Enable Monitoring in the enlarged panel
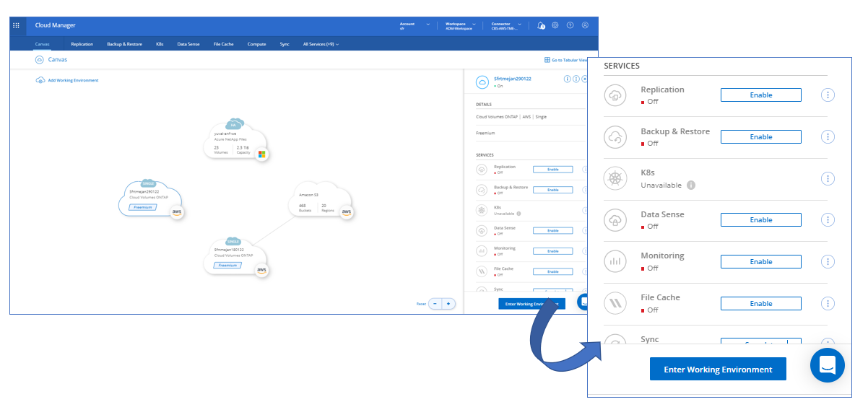The image size is (868, 415). pyautogui.click(x=761, y=262)
